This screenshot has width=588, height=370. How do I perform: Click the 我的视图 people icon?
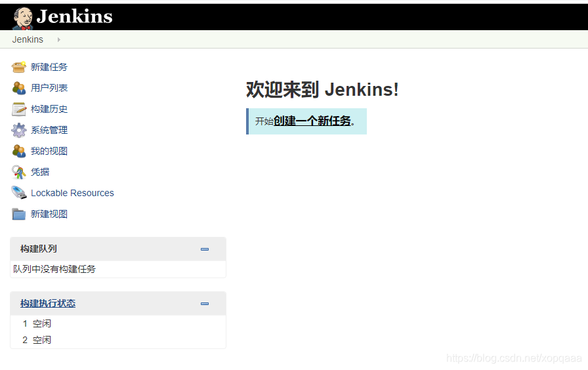[18, 151]
